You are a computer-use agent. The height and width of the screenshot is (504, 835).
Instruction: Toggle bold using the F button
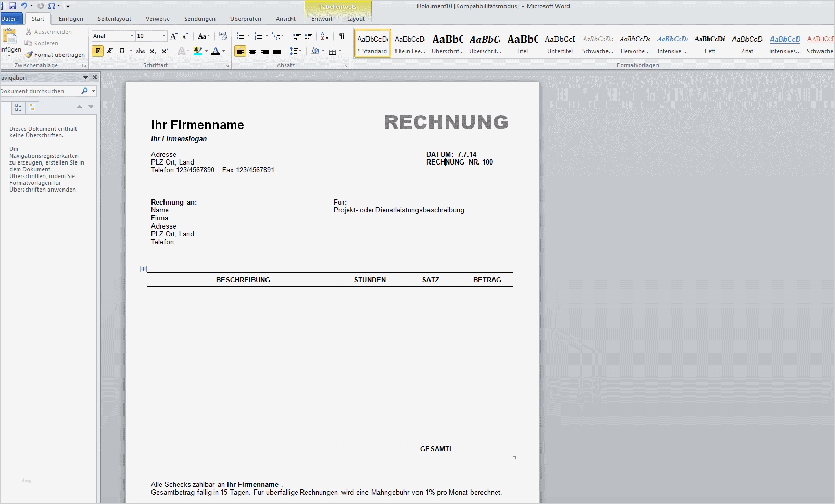(x=97, y=51)
